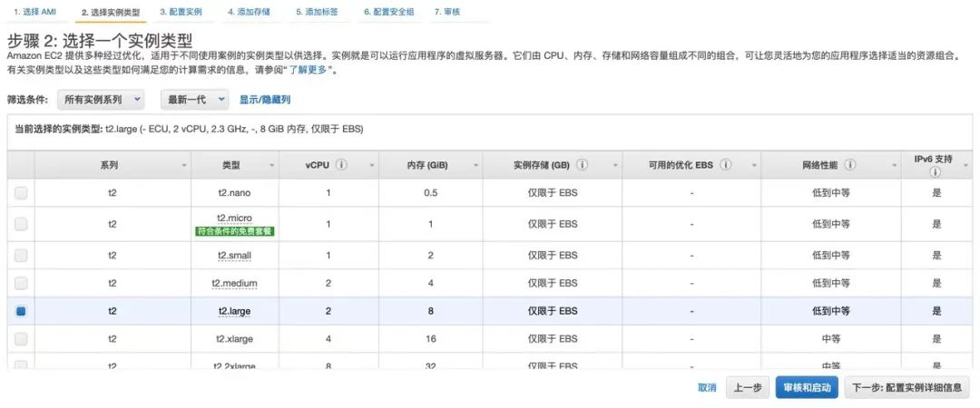Expand 系列 column sort arrow
980x408 pixels.
183,166
